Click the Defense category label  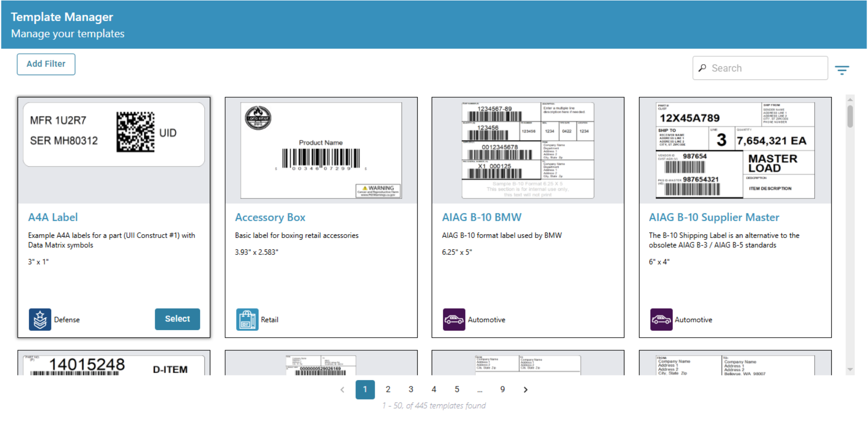67,320
